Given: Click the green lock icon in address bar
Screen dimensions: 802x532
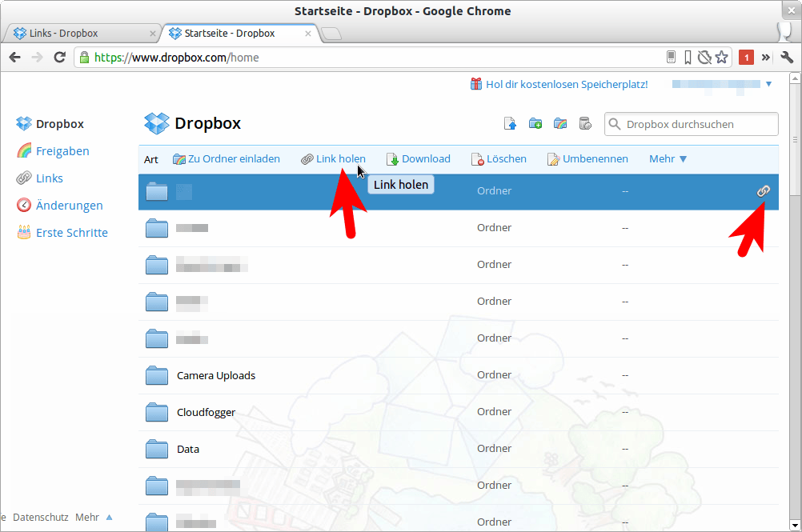Looking at the screenshot, I should pos(85,58).
